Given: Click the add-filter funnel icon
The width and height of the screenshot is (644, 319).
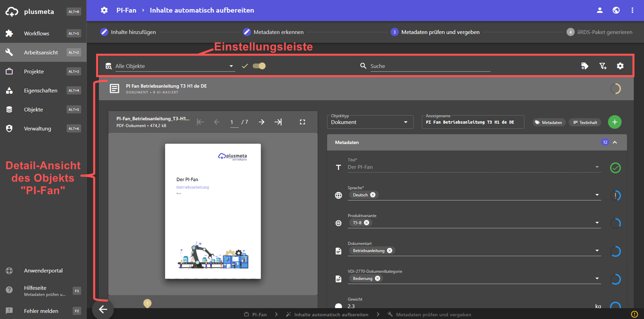Looking at the screenshot, I should pyautogui.click(x=603, y=66).
